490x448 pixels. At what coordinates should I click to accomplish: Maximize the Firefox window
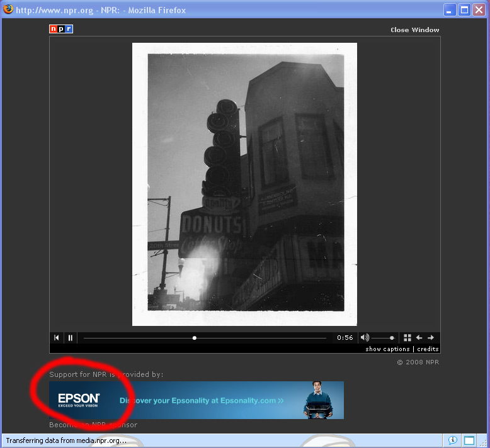pos(464,9)
